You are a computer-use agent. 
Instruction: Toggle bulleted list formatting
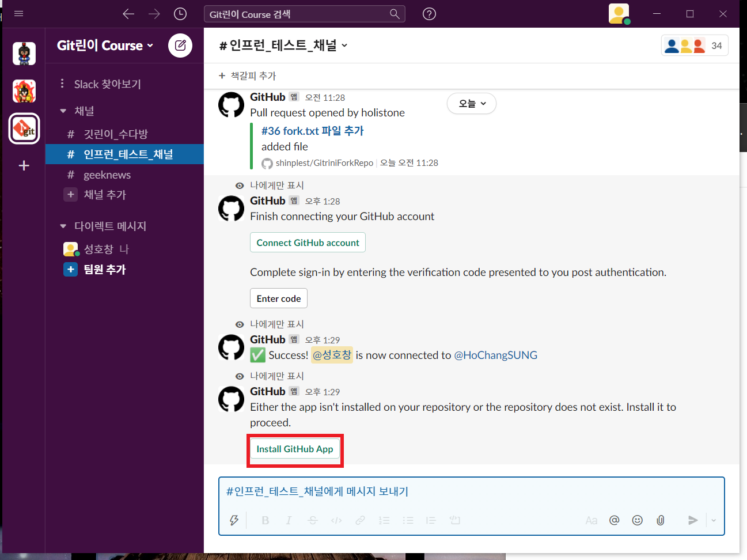[408, 520]
